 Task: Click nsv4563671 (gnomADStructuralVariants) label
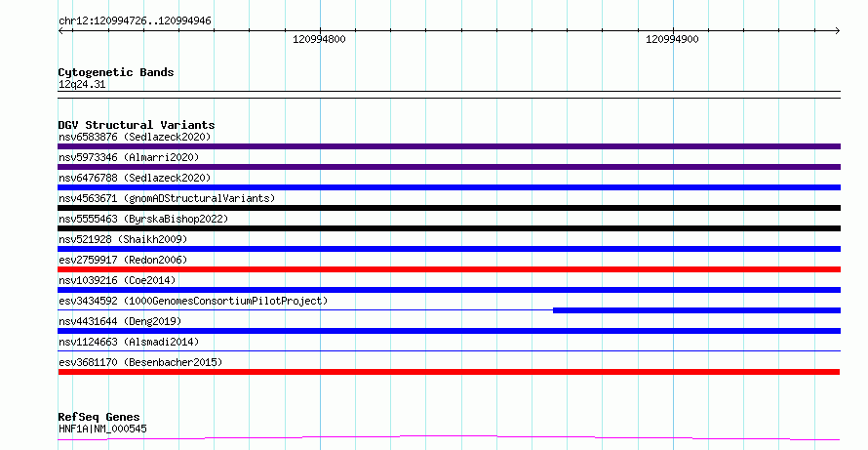click(x=167, y=198)
